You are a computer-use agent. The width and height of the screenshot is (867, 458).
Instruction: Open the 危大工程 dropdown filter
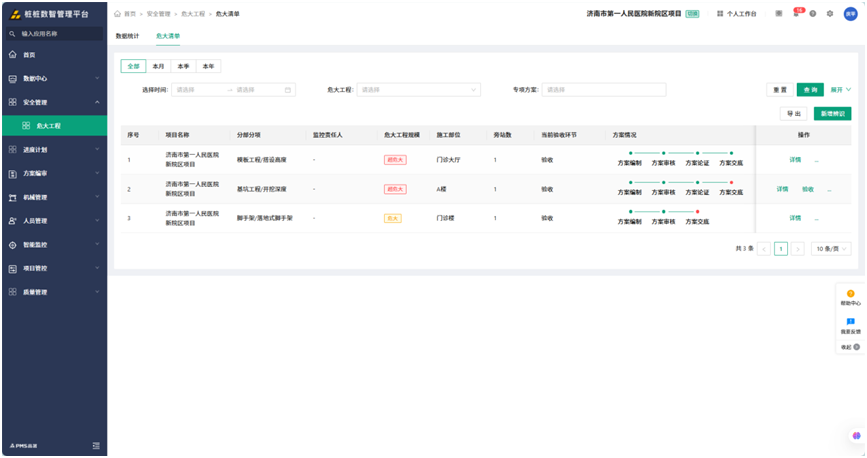pyautogui.click(x=418, y=89)
